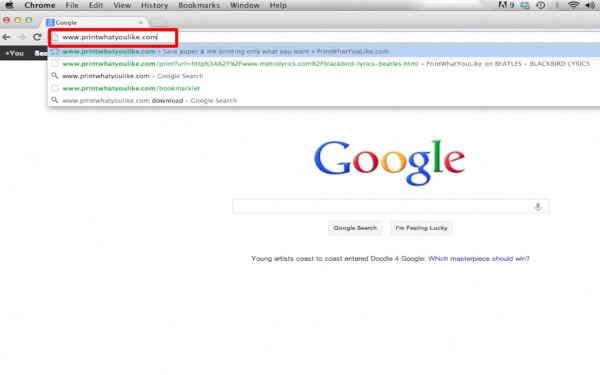600x375 pixels.
Task: Click the I'm Feeling Lucky button
Action: 421,228
